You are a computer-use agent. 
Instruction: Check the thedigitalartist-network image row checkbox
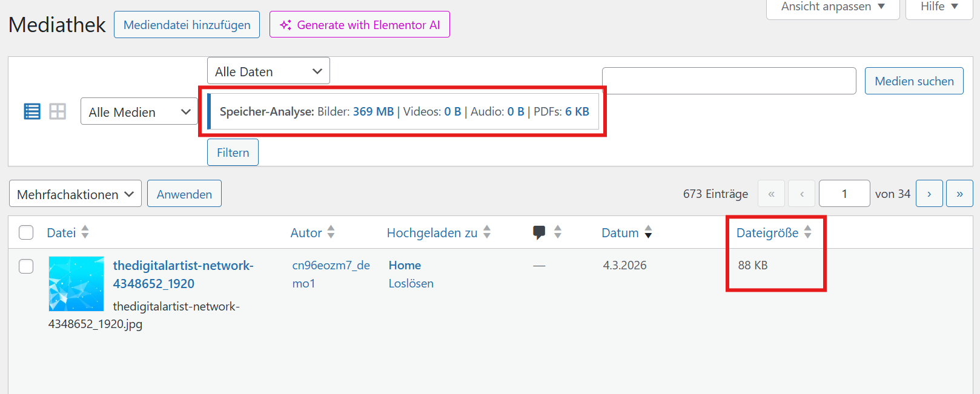point(26,266)
